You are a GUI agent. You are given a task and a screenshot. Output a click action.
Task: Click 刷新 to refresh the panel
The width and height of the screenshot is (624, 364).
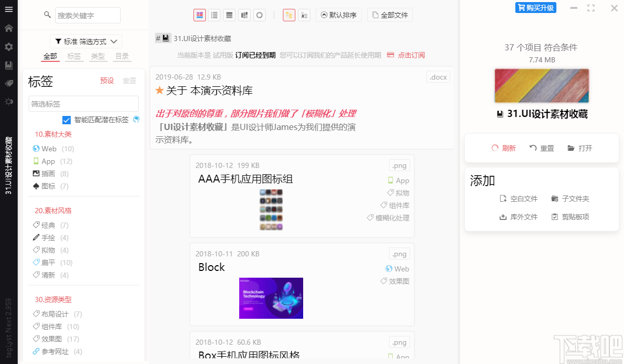503,148
